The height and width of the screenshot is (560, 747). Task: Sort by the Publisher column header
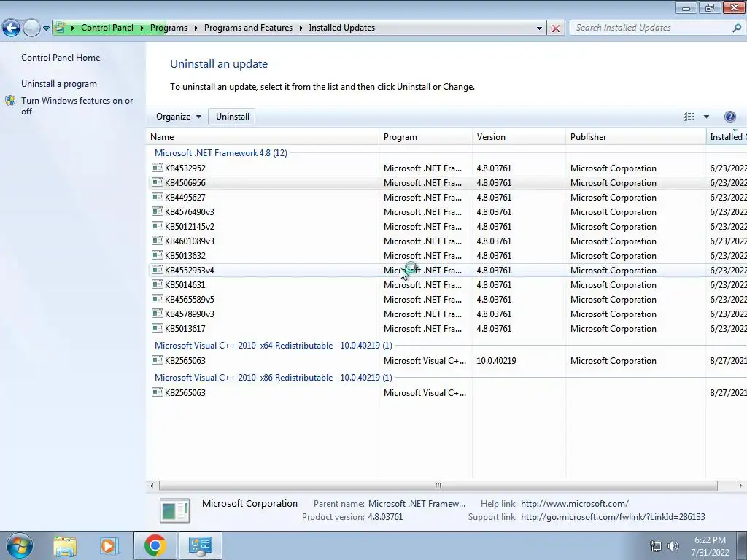pos(636,137)
